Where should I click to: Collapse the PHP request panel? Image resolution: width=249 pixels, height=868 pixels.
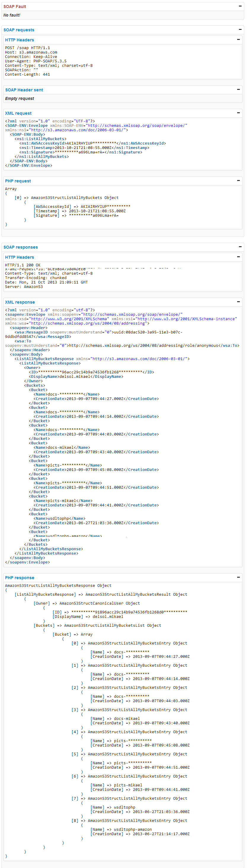238,181
